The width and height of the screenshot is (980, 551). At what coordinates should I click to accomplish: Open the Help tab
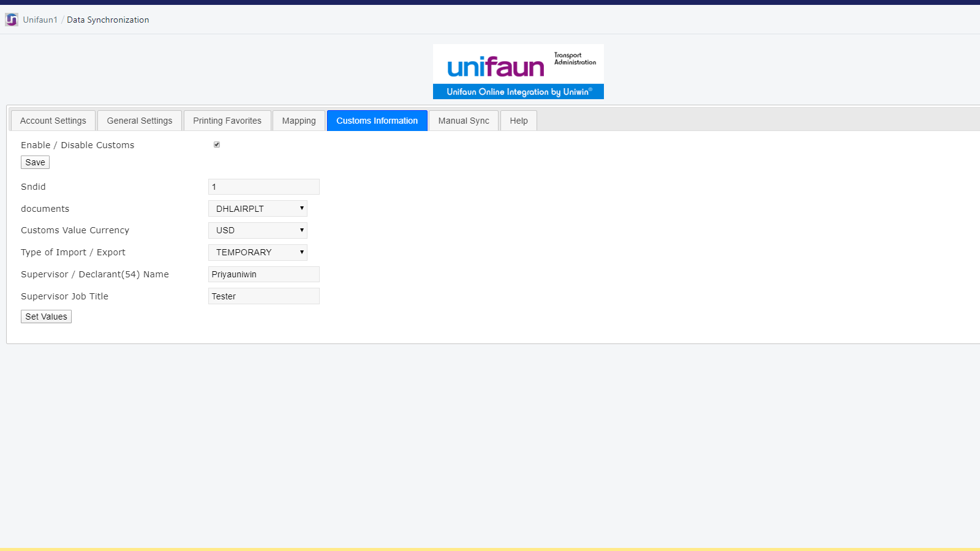pos(519,121)
